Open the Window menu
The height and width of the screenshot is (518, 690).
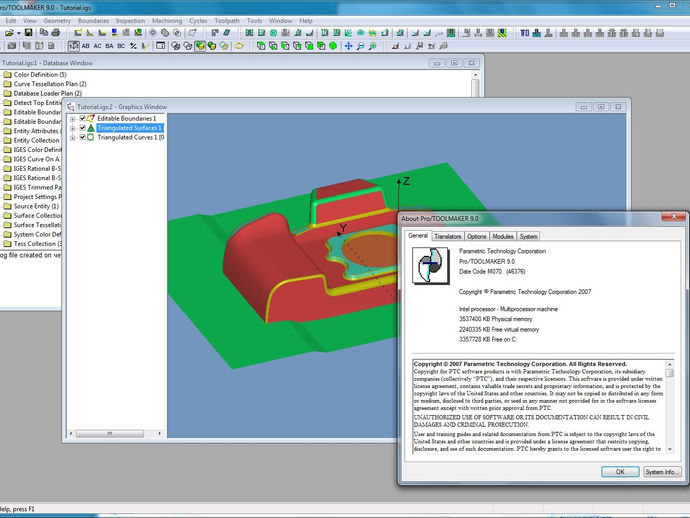[280, 21]
